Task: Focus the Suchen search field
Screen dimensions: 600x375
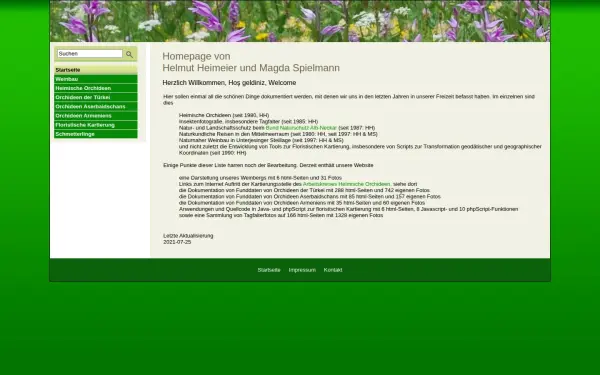Action: pos(90,54)
